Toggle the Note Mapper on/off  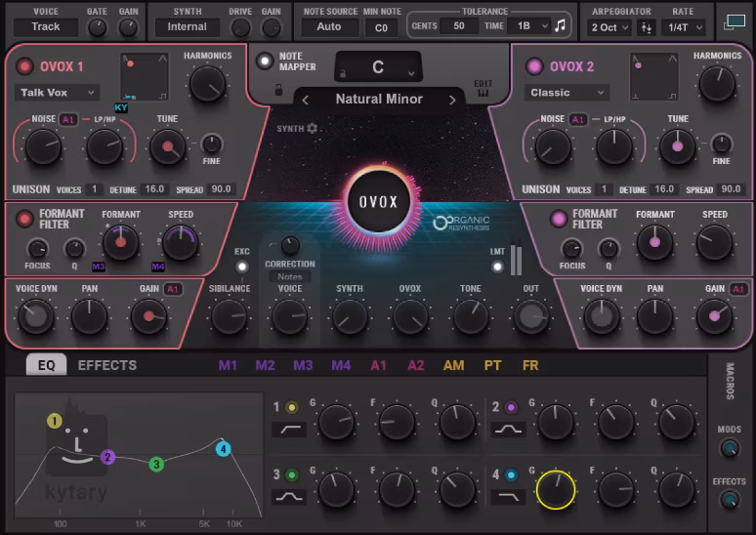(264, 61)
